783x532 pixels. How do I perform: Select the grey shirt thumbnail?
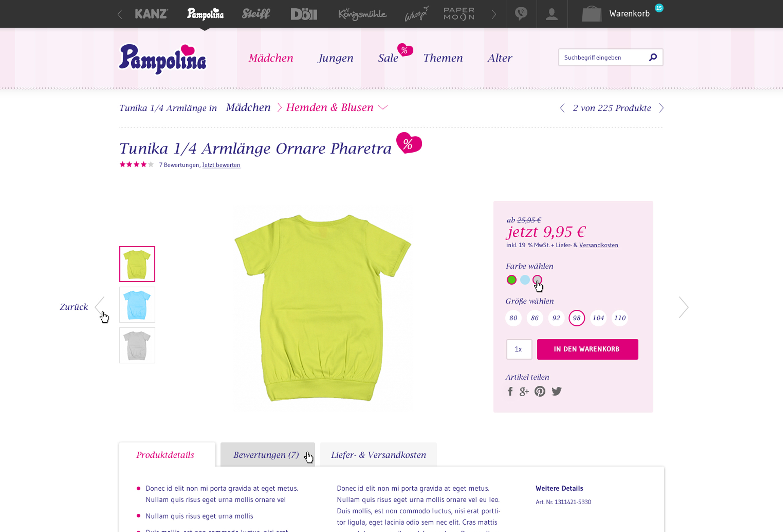137,345
